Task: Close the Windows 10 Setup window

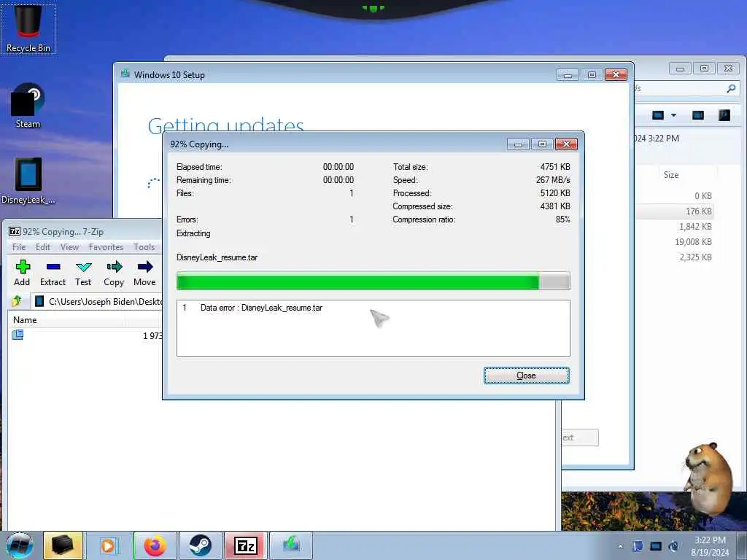Action: pos(616,75)
